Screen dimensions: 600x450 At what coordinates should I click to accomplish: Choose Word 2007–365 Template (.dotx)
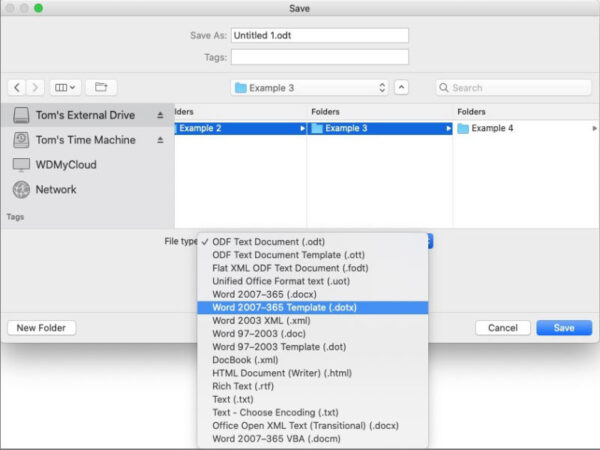(313, 307)
